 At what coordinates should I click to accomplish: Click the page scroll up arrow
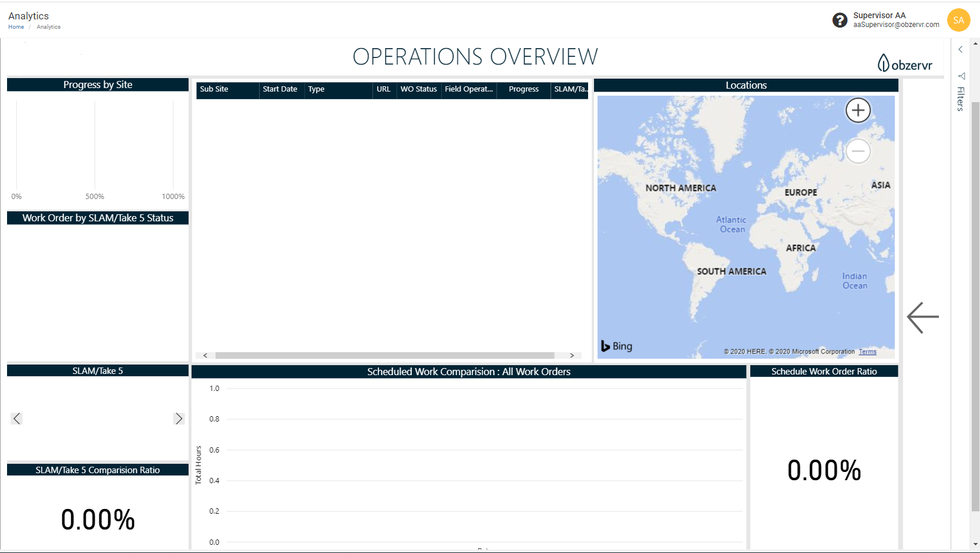[975, 43]
